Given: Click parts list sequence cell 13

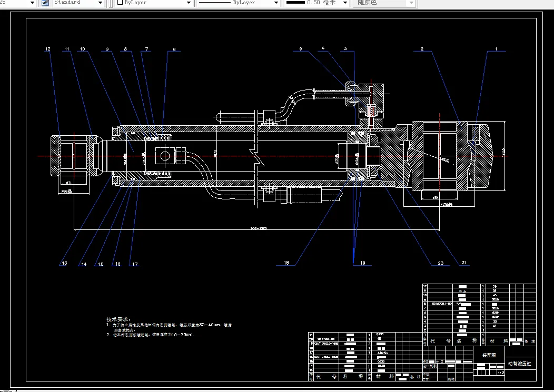Looking at the screenshot, I should click(x=311, y=370).
